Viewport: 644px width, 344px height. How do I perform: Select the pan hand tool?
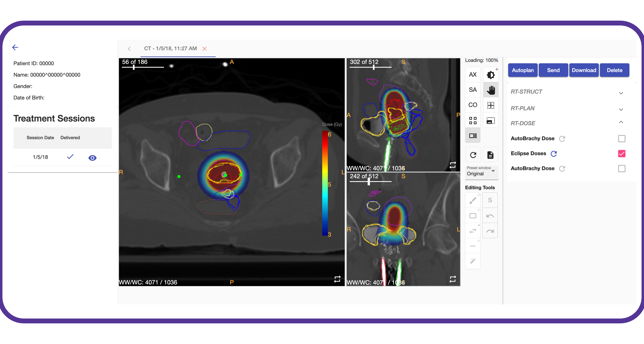click(x=491, y=90)
